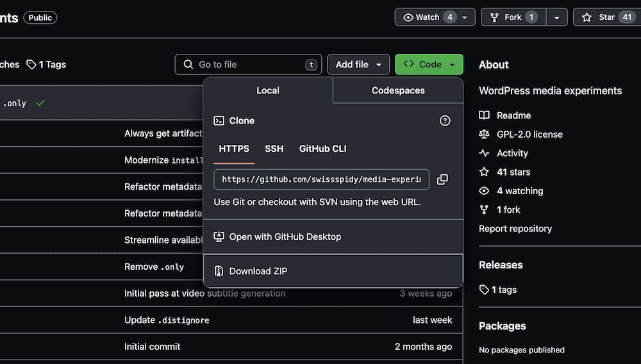Click the tag icon under Releases
Viewport: 641px width, 364px height.
click(484, 290)
